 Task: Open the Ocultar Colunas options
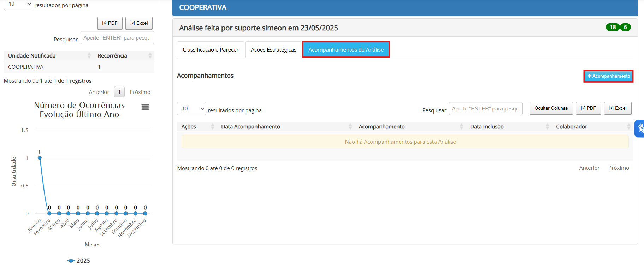(x=551, y=108)
